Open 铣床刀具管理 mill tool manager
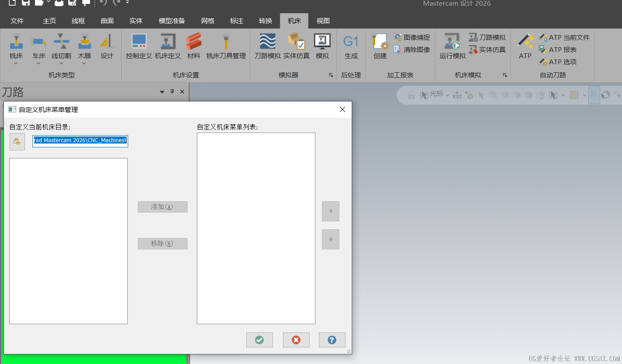Viewport: 622px width, 364px height. [x=226, y=47]
